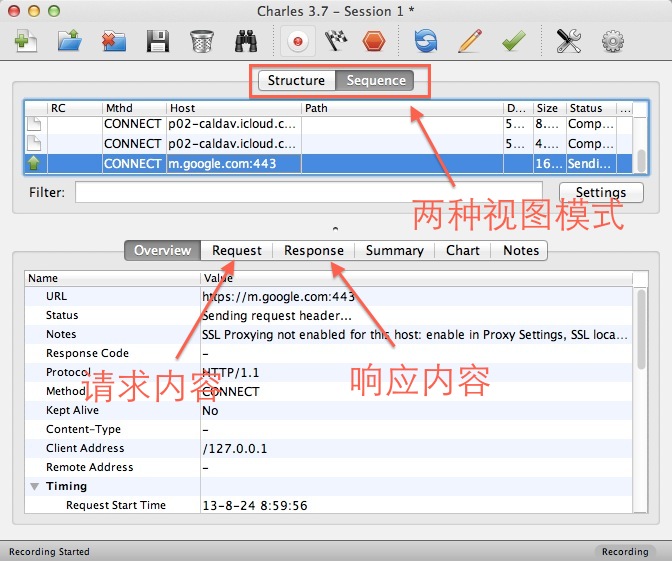
Task: Clear the session using the trash bin icon
Action: click(201, 41)
